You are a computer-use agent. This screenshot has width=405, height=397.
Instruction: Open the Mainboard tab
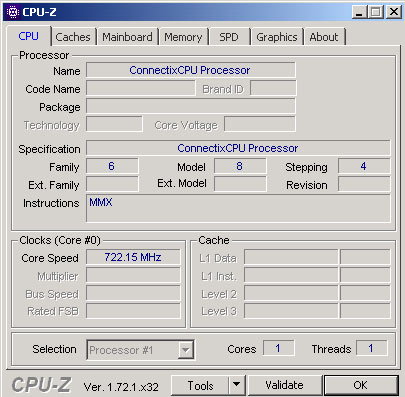[x=127, y=37]
